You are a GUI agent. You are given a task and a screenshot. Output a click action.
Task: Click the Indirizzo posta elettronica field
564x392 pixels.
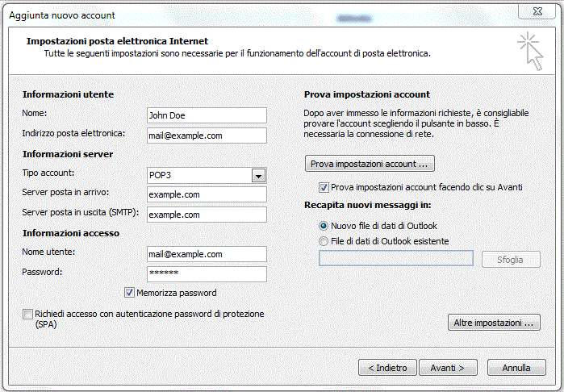point(207,136)
